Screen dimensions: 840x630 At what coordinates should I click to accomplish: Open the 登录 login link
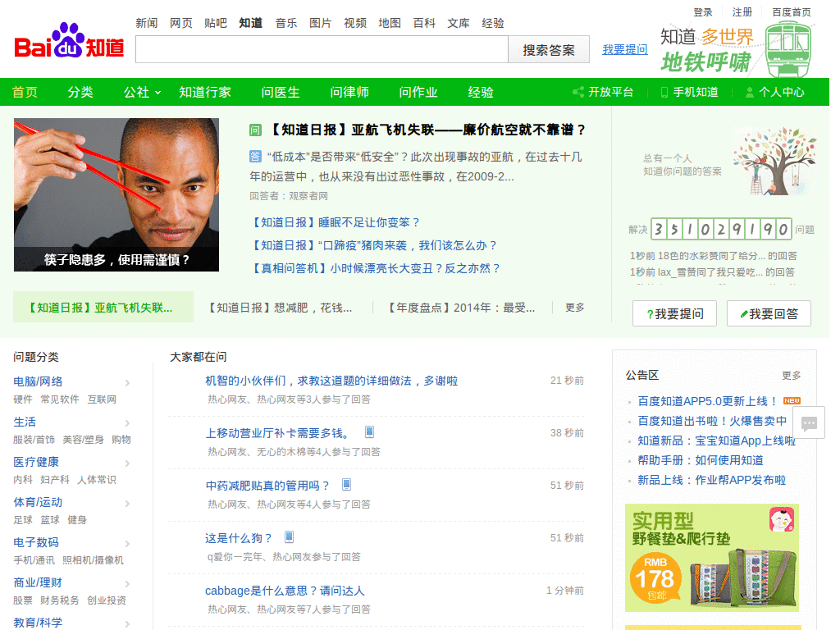(703, 11)
